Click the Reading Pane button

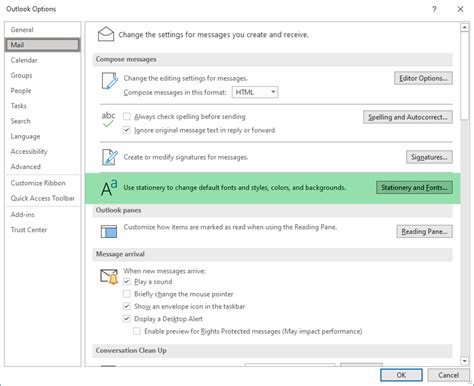424,231
